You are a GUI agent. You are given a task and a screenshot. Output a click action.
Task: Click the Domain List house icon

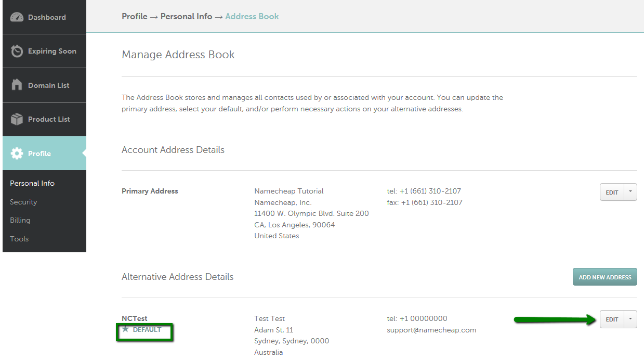click(17, 85)
